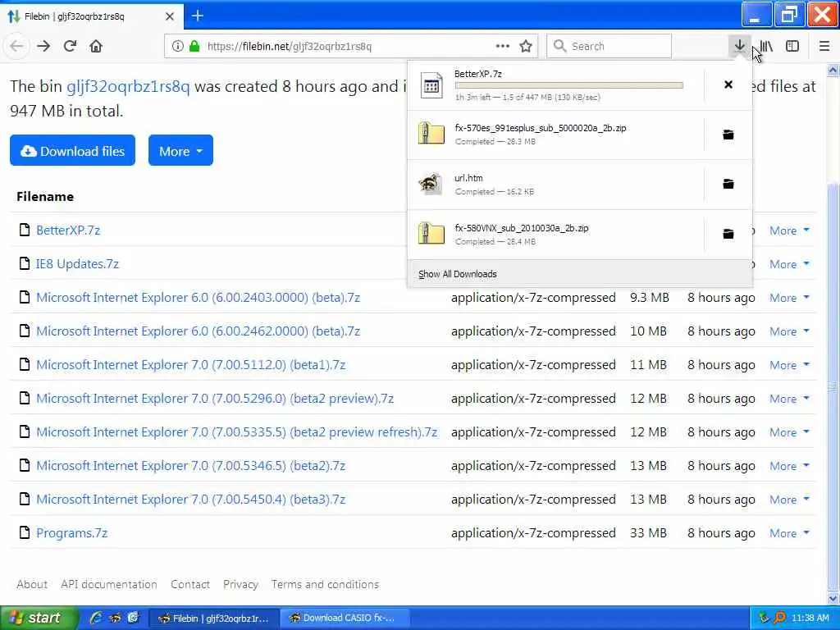Image resolution: width=840 pixels, height=630 pixels.
Task: Follow the gljf32oqrbz1rs8q bin link
Action: [128, 86]
